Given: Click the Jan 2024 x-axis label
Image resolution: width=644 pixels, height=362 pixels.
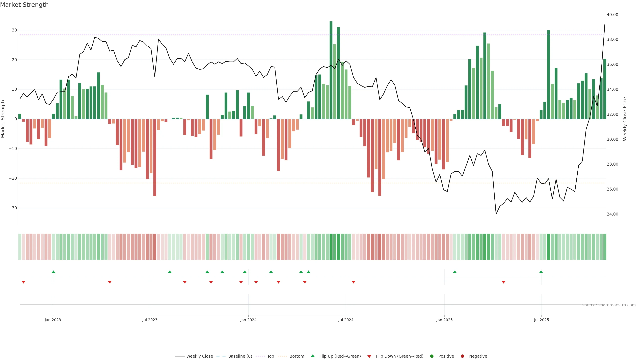Looking at the screenshot, I should pyautogui.click(x=248, y=320).
